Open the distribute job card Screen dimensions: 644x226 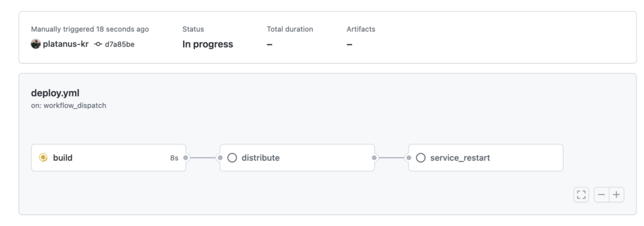[x=297, y=158]
